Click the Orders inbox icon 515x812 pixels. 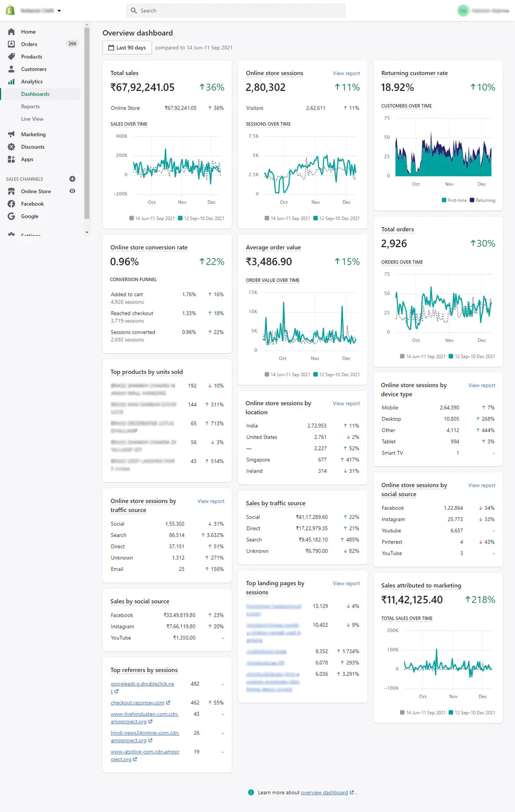pyautogui.click(x=11, y=44)
